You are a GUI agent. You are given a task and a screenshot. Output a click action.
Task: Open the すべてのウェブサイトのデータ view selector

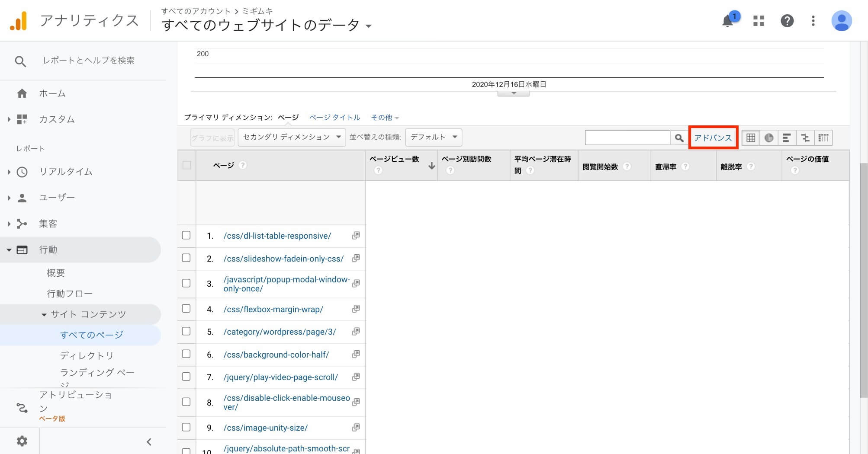coord(267,25)
